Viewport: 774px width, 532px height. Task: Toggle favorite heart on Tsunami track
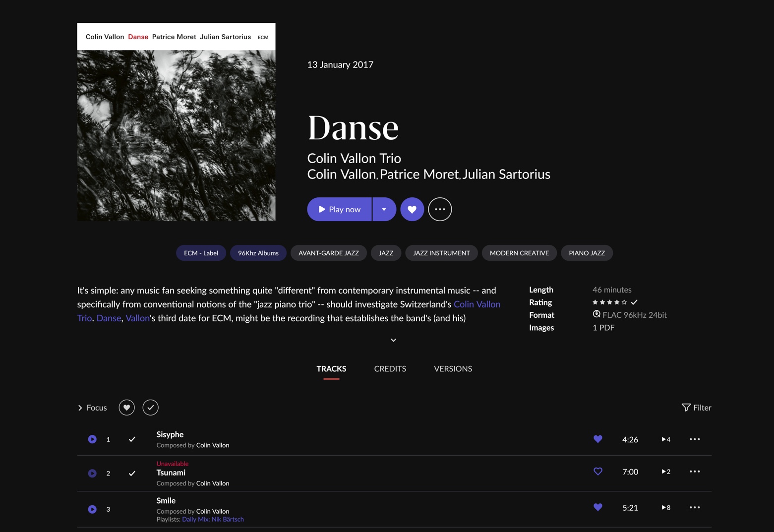[x=597, y=472]
